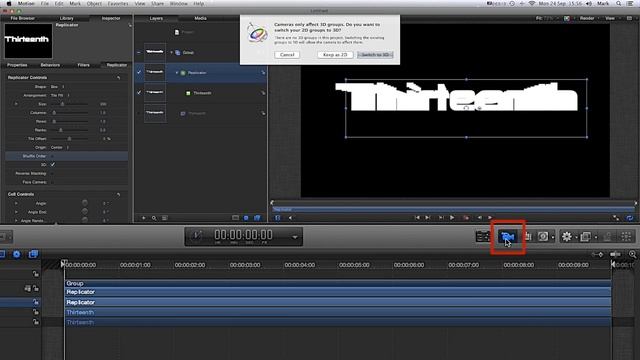Click the Group bar in the timeline
Screen dimensions: 640x360
338,283
